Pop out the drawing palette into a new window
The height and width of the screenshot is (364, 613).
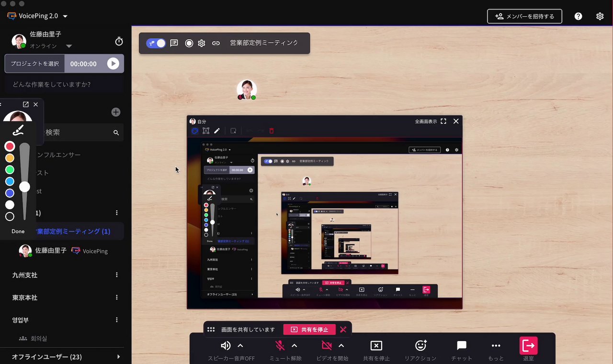tap(26, 104)
